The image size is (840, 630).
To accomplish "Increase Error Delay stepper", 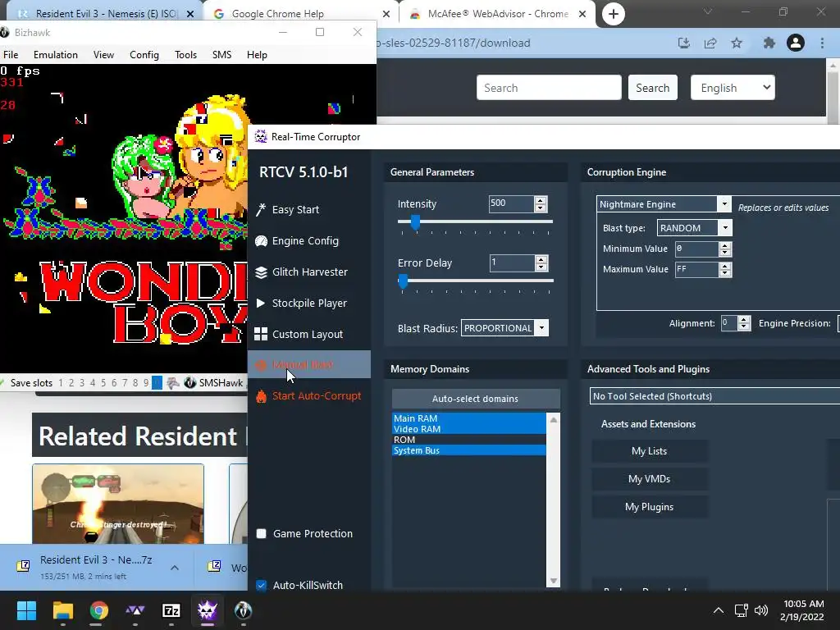I will [541, 259].
